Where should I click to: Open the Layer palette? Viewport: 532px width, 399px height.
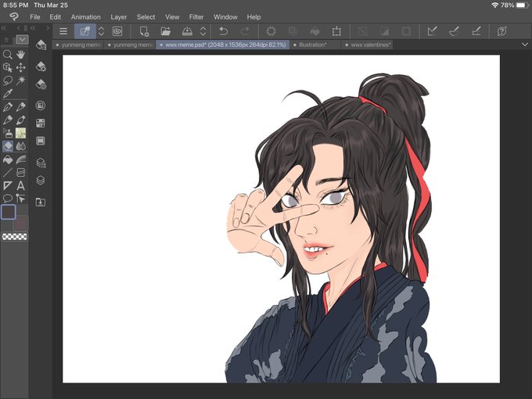pyautogui.click(x=41, y=180)
